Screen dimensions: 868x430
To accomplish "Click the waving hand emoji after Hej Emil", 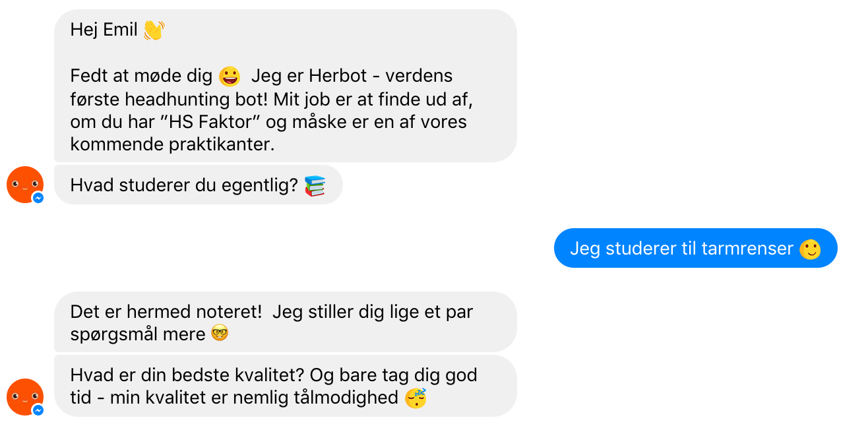I will click(154, 30).
